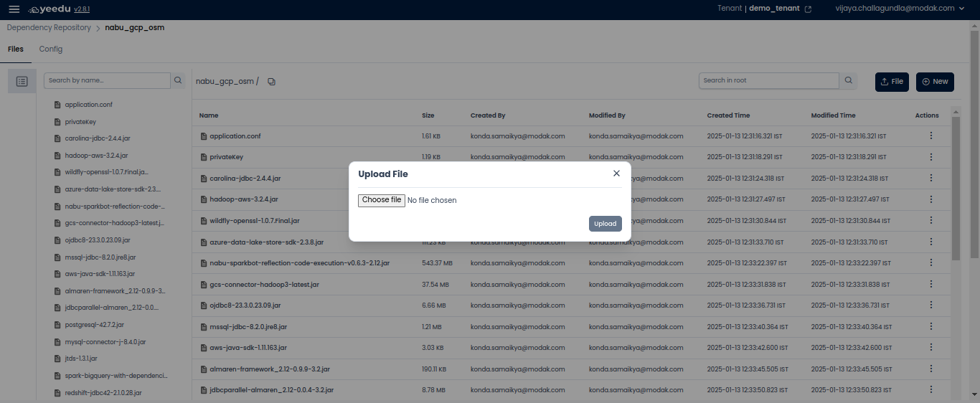Close the Upload File dialog
980x403 pixels.
(x=616, y=174)
